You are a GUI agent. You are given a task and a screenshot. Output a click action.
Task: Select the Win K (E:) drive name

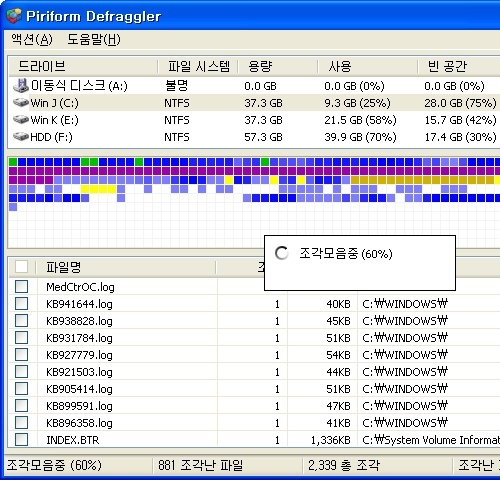pos(54,120)
